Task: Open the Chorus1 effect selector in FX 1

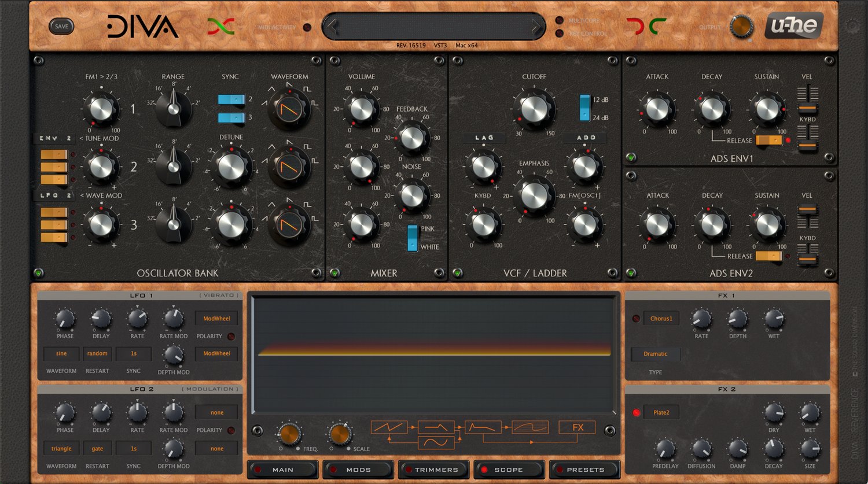Action: 661,319
